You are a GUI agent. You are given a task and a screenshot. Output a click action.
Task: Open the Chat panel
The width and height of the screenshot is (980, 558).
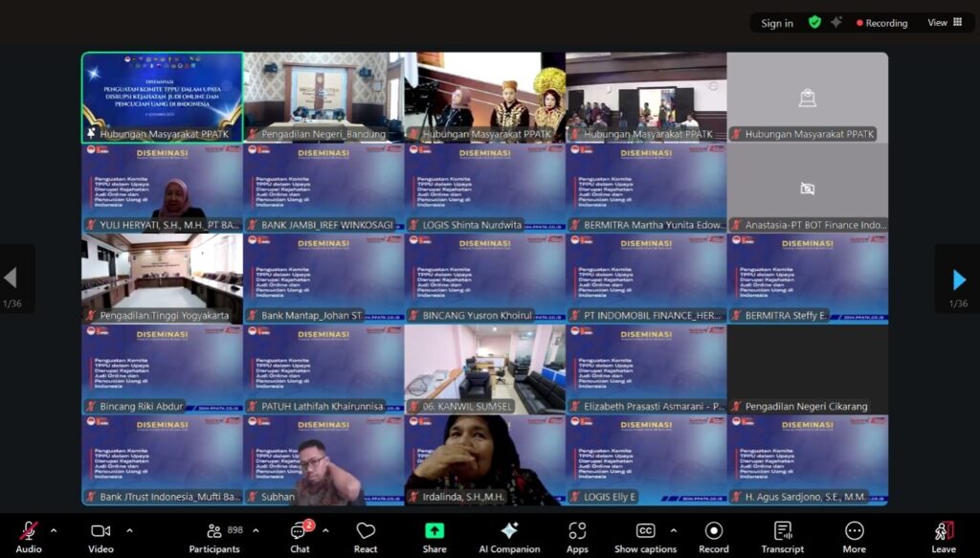coord(300,535)
